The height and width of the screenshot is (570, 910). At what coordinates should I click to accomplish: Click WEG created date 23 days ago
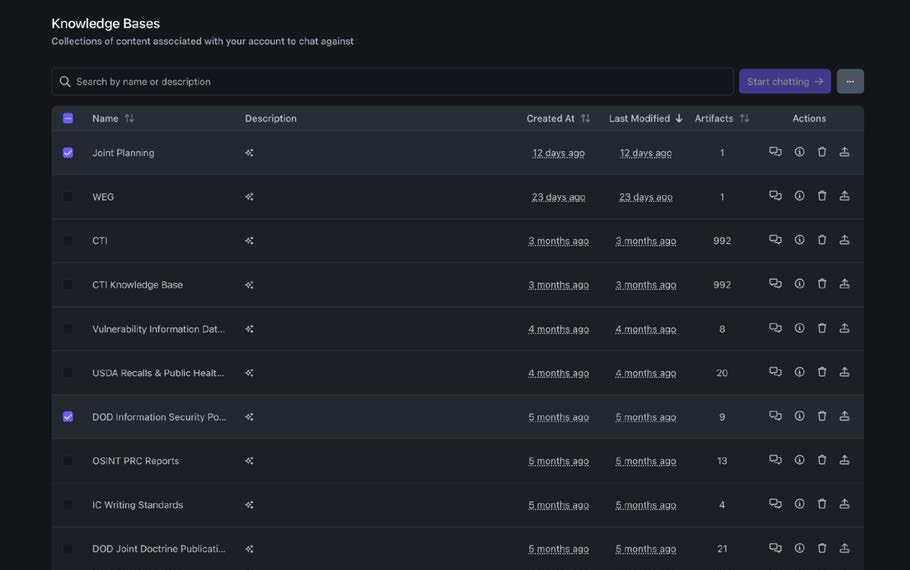[x=558, y=197]
